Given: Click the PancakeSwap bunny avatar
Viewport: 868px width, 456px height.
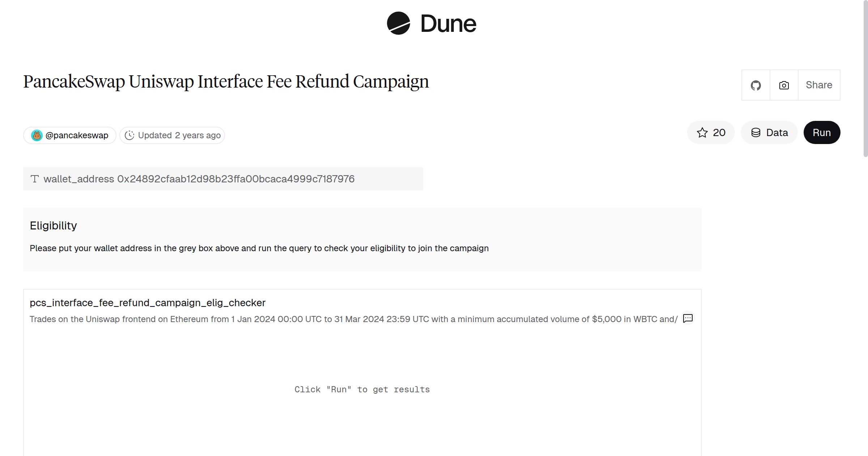Looking at the screenshot, I should (37, 135).
